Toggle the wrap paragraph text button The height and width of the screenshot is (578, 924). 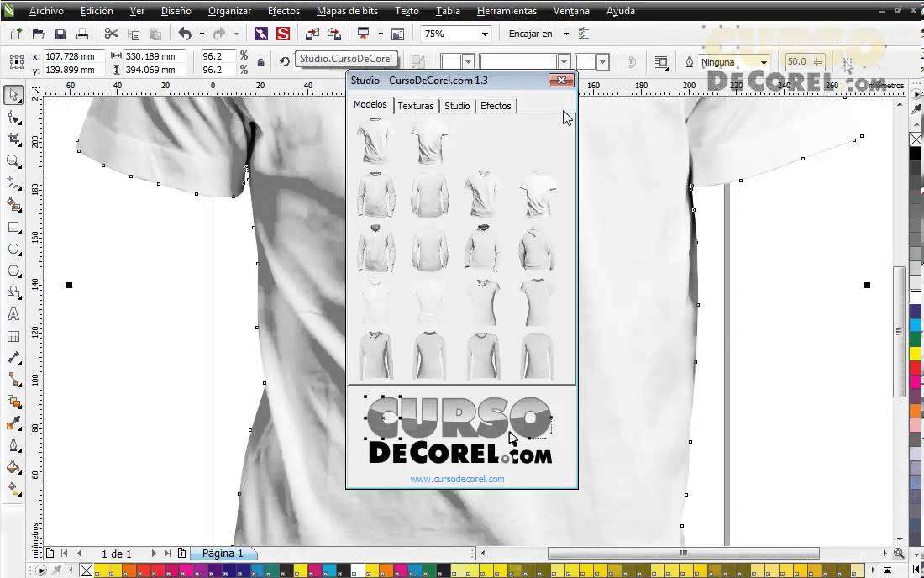(x=662, y=62)
